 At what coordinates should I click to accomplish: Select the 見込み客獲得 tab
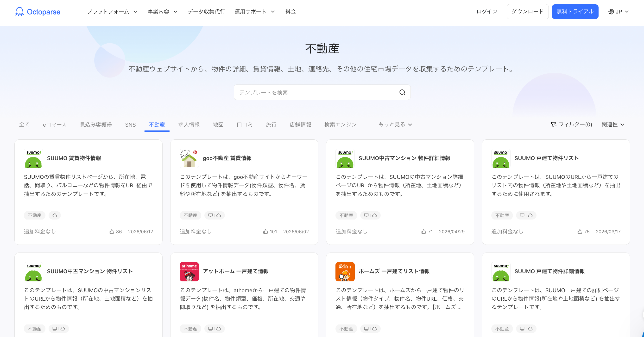tap(96, 125)
